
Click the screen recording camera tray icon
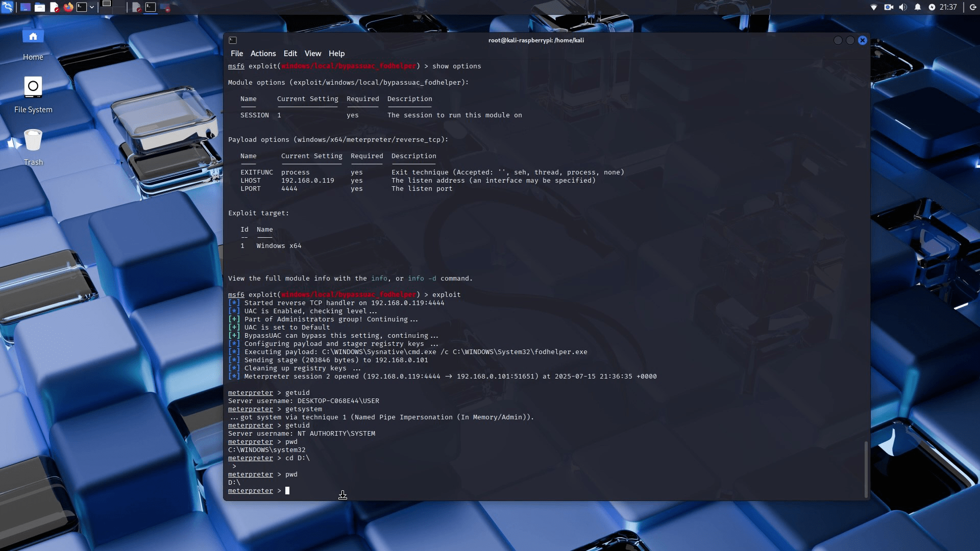point(889,7)
